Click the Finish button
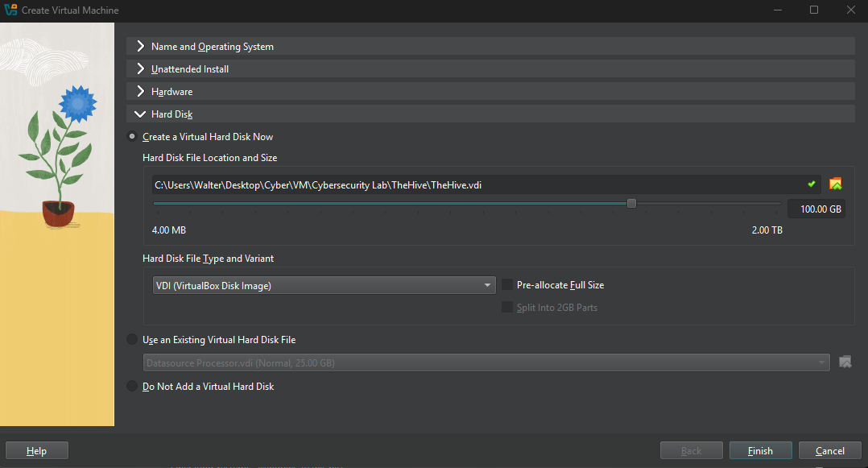 pos(760,451)
